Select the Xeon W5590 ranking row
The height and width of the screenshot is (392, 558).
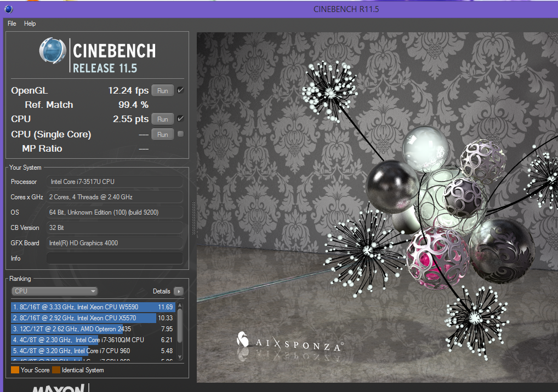(93, 307)
